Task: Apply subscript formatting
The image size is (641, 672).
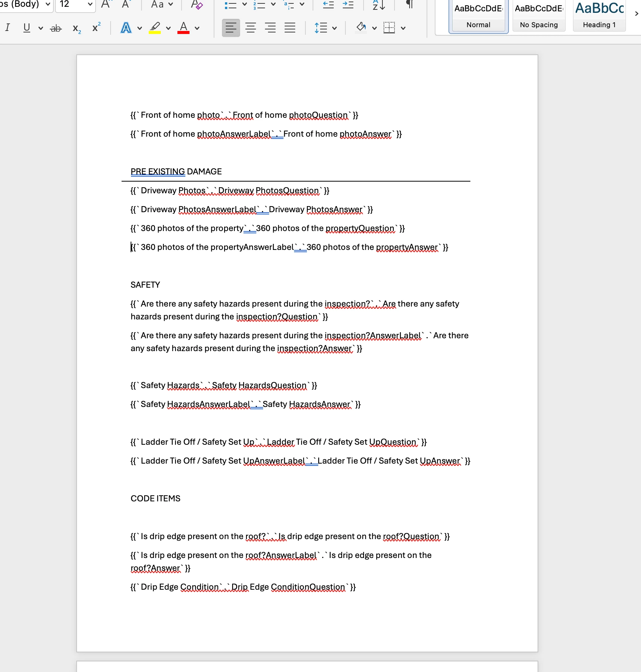Action: point(77,28)
